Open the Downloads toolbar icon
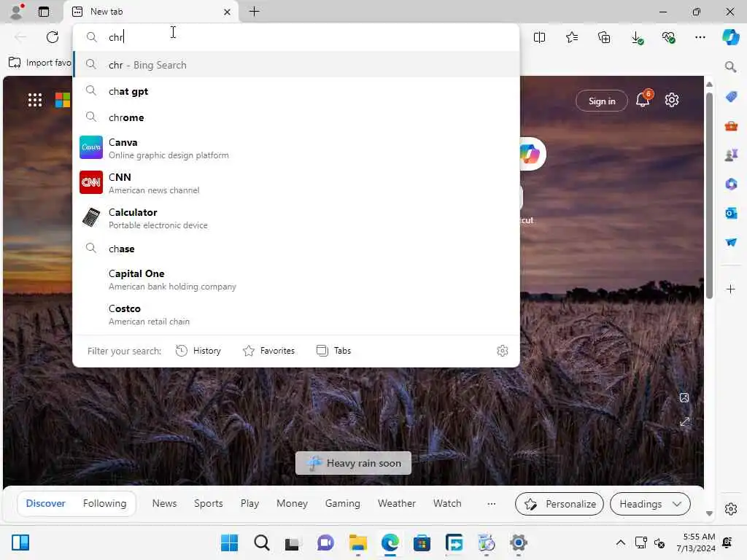The image size is (747, 560). click(x=637, y=38)
